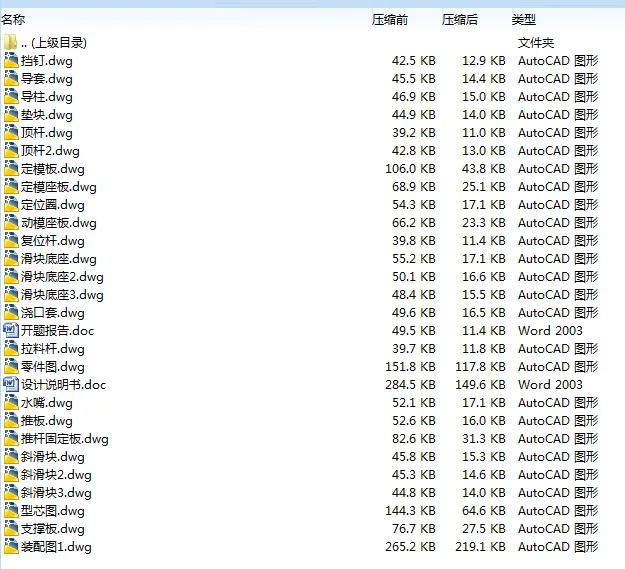Click the 导柱.dwg AutoCAD icon

coord(11,96)
